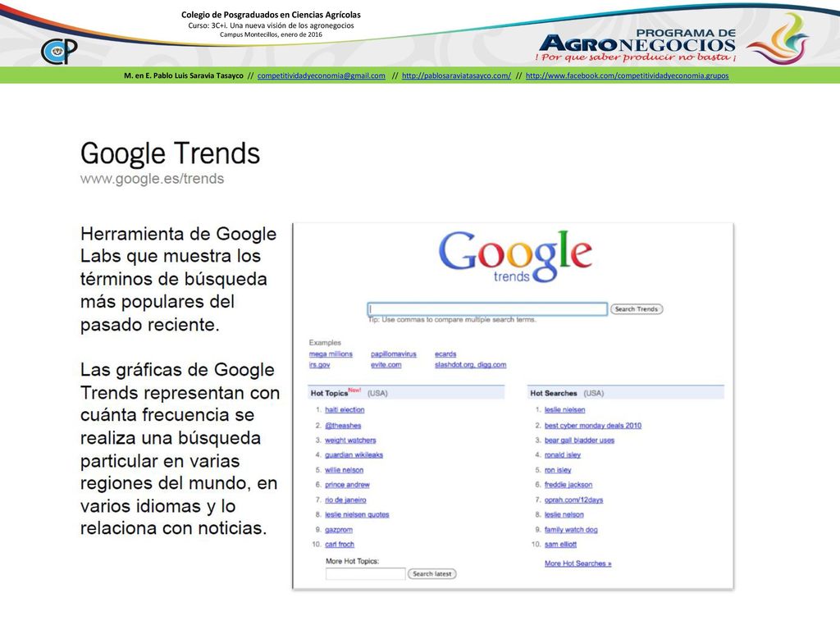The image size is (840, 630).
Task: Click the Colegio de Posgraduados header text
Action: point(271,15)
